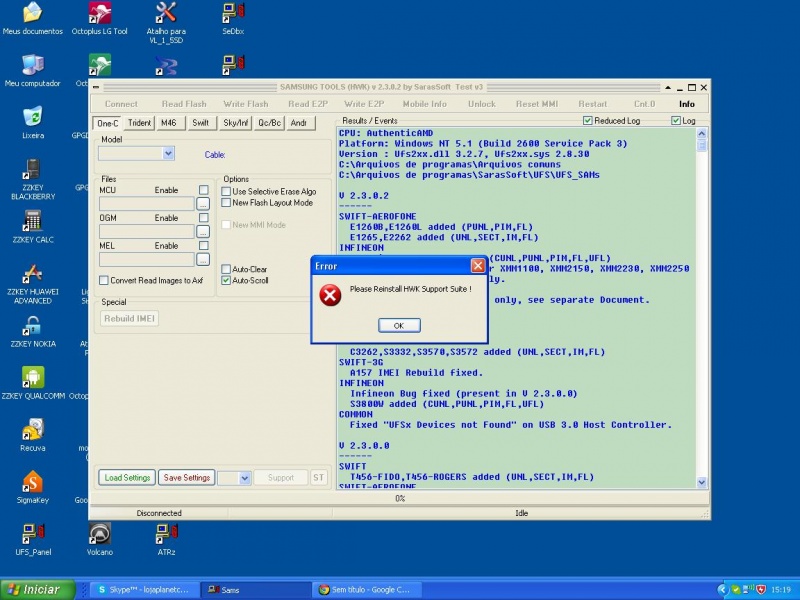800x600 pixels.
Task: Click the OGM file path field
Action: [x=147, y=232]
